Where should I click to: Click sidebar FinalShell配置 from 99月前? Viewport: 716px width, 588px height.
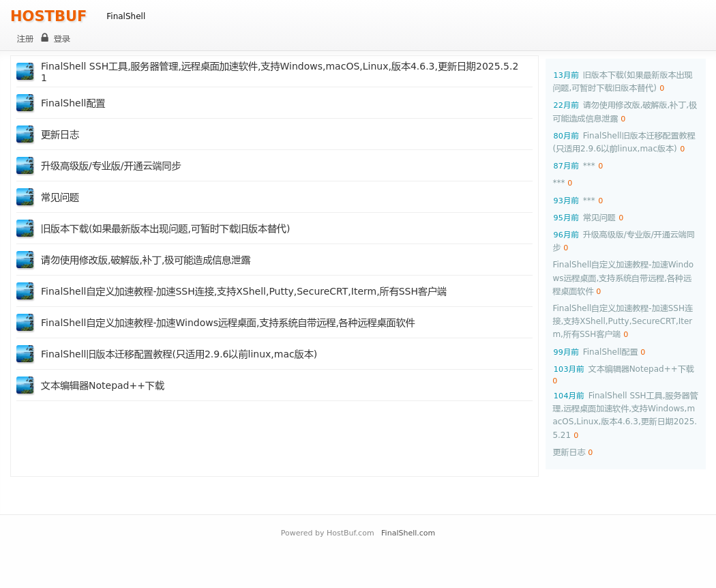[x=610, y=352]
